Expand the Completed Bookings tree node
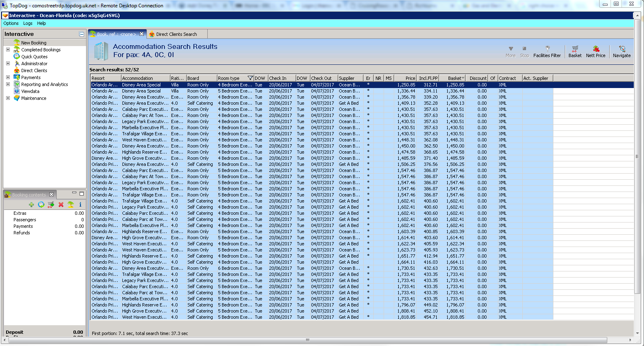Viewport: 644px width, 346px height. pyautogui.click(x=8, y=50)
